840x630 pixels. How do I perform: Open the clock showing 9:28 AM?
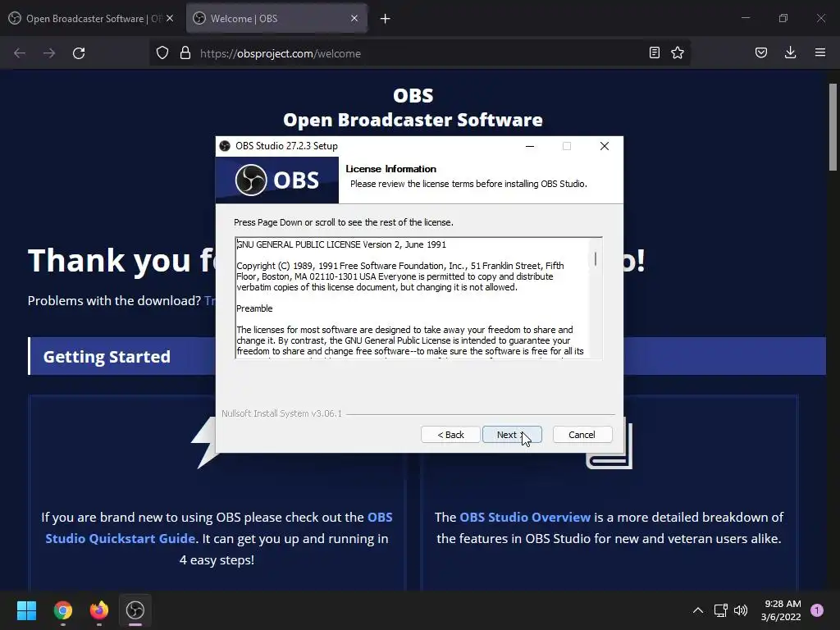click(x=781, y=610)
